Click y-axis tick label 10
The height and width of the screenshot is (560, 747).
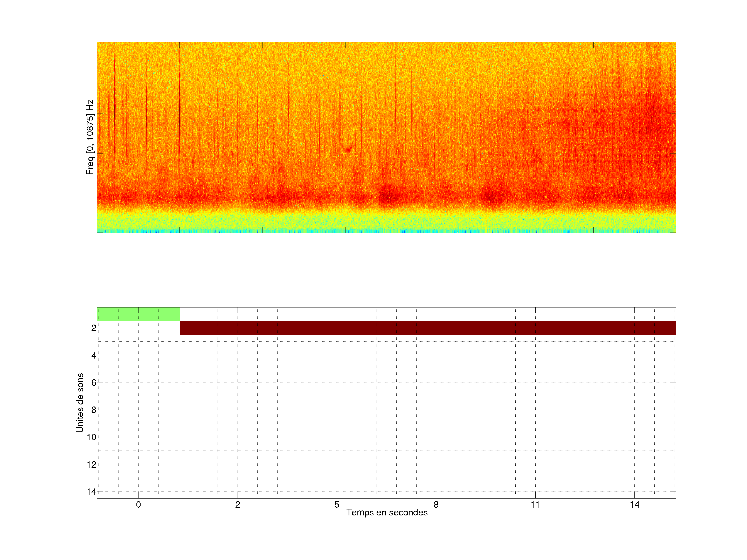92,437
